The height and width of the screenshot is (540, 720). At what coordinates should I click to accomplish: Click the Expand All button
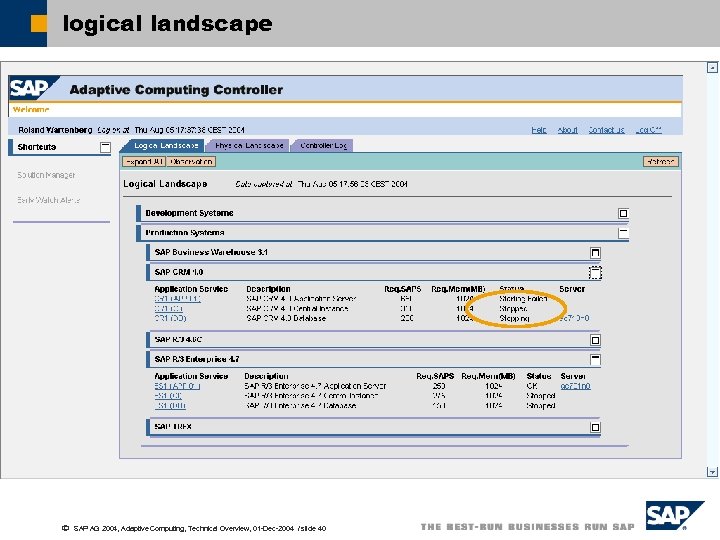144,162
